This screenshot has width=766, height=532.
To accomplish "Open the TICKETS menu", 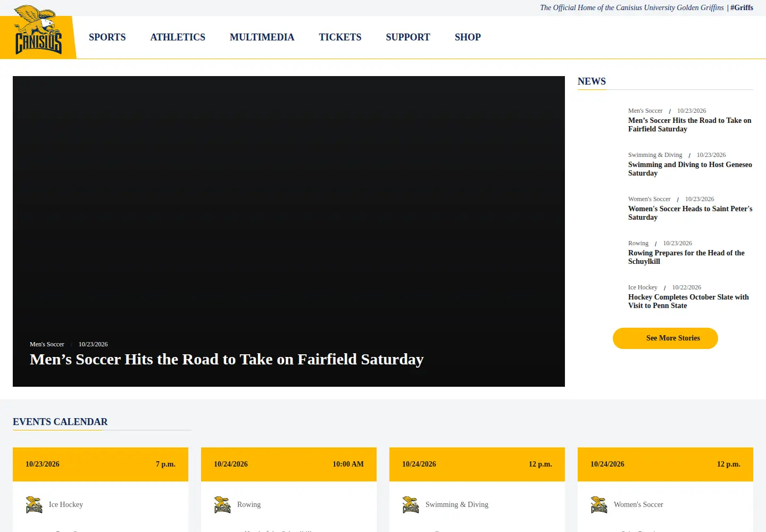I will pyautogui.click(x=340, y=37).
